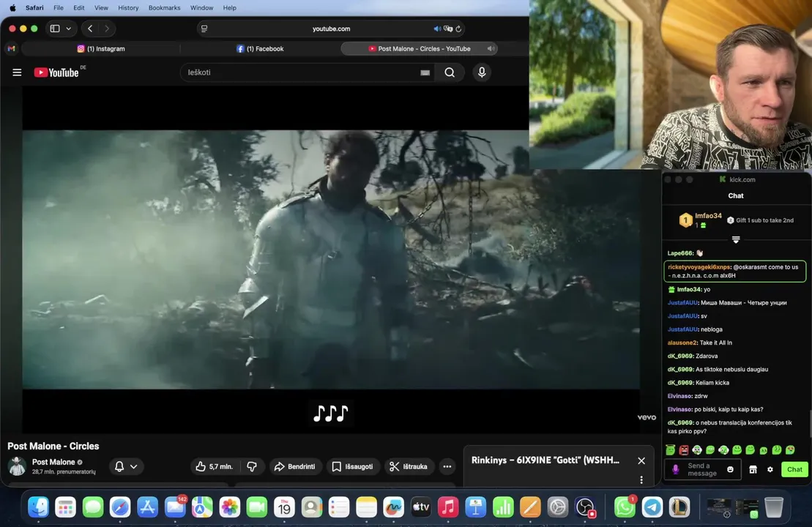
Task: Click username alausone2 in chat
Action: coord(682,343)
